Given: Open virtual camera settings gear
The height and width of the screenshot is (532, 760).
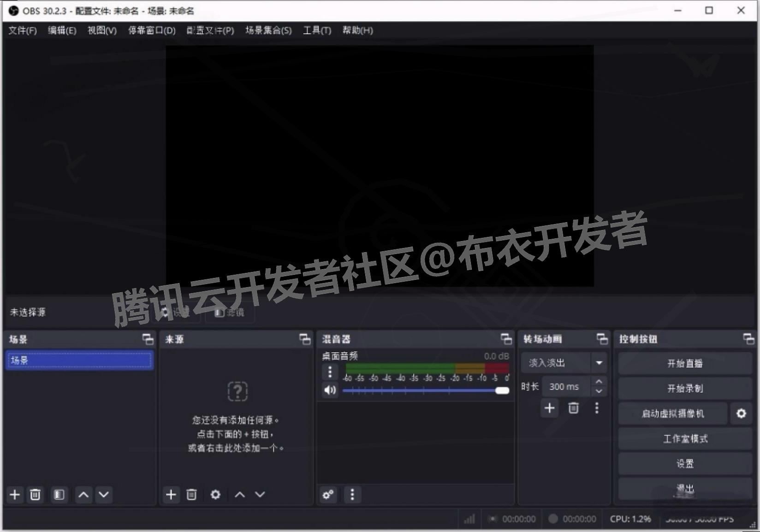Looking at the screenshot, I should pos(741,414).
